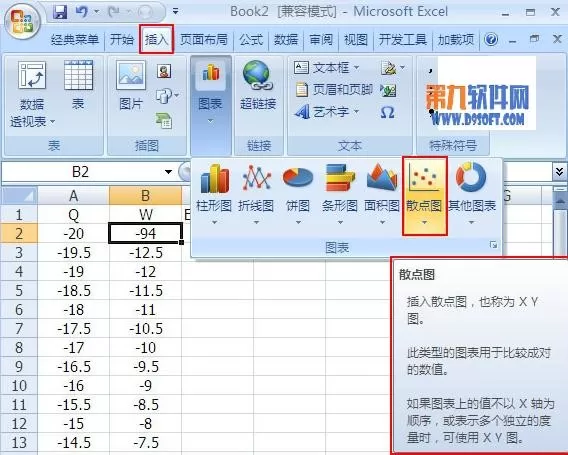Insert clip art image
The image size is (568, 455).
click(x=164, y=71)
